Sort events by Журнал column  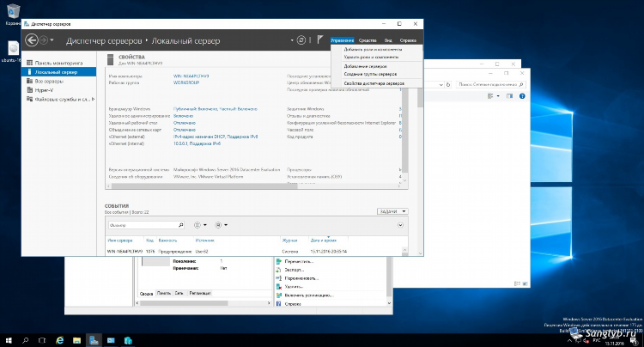click(289, 240)
